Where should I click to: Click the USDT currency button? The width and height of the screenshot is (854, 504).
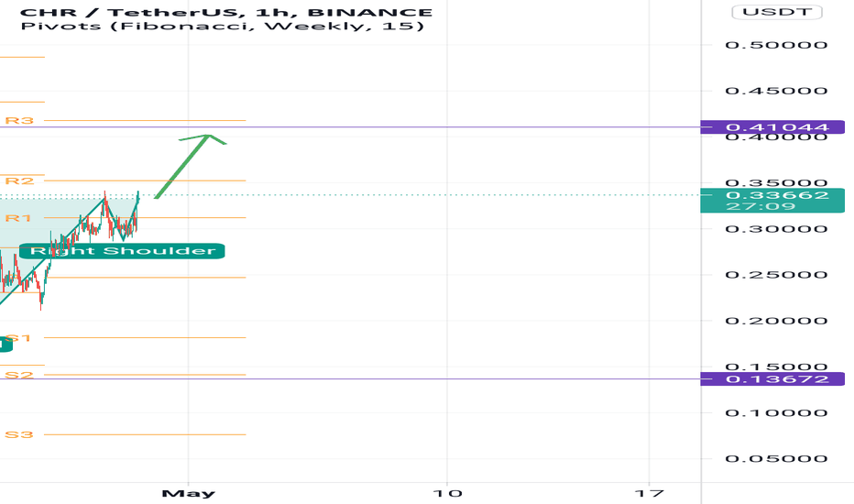pyautogui.click(x=777, y=11)
